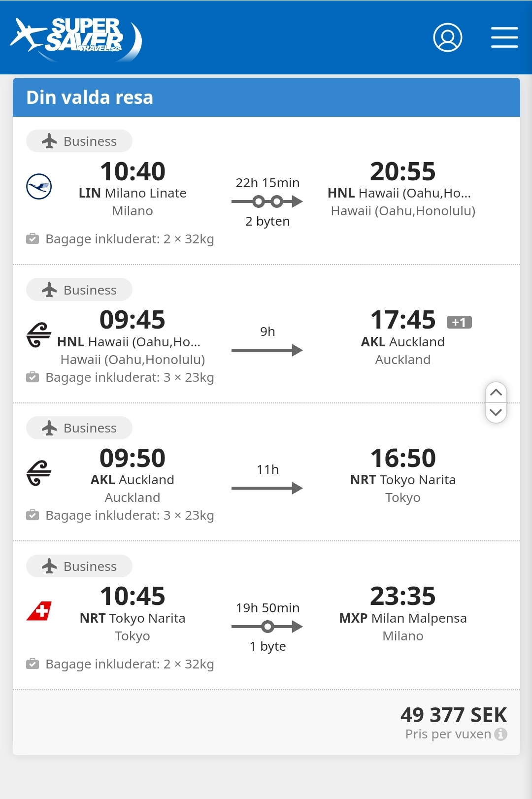
Task: Click the Swiss airline logo
Action: tap(39, 611)
